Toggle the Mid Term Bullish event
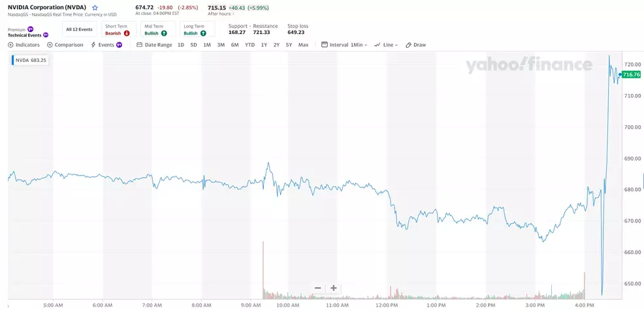Image resolution: width=644 pixels, height=310 pixels. [157, 29]
